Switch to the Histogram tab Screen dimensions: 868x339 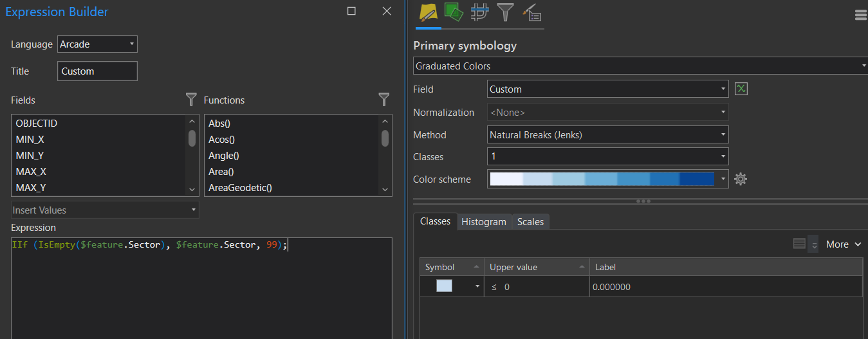tap(484, 221)
